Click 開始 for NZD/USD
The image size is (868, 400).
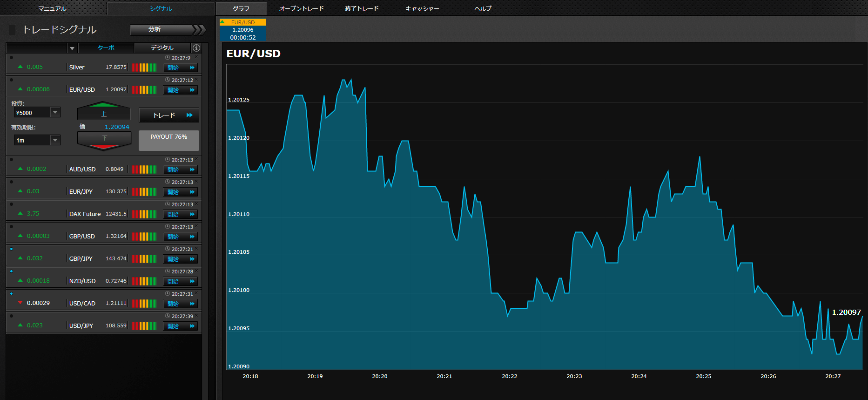click(181, 281)
